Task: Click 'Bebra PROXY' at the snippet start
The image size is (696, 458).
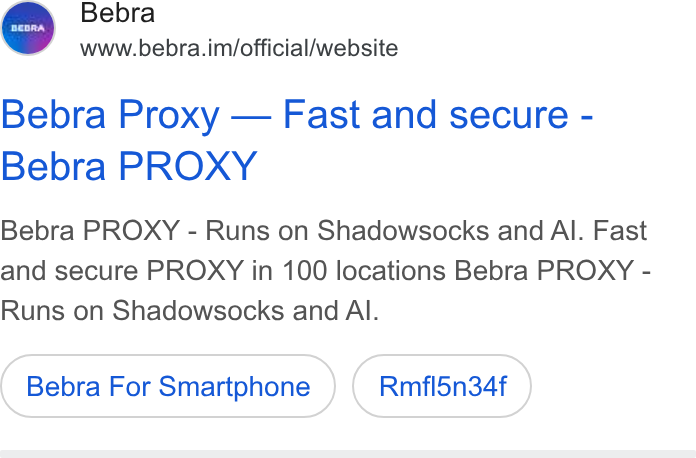Action: [x=90, y=231]
